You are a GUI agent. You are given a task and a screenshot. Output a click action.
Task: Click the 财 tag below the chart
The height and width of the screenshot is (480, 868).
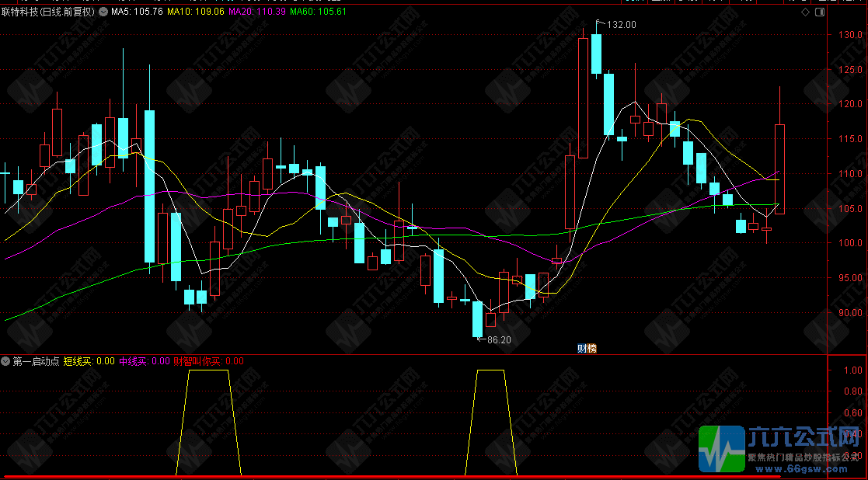tap(582, 349)
